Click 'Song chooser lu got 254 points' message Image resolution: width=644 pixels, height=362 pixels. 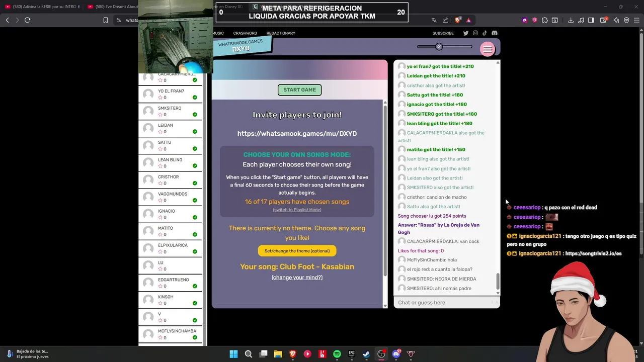pyautogui.click(x=432, y=216)
